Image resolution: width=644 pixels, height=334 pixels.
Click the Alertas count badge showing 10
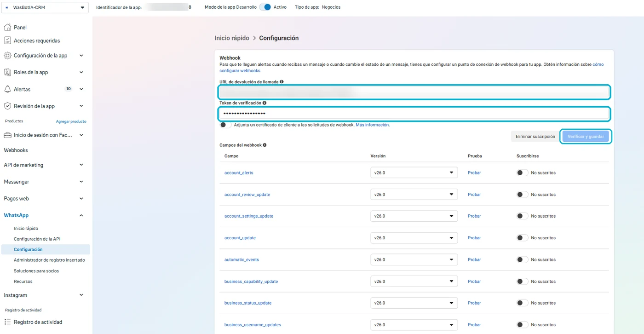point(69,89)
